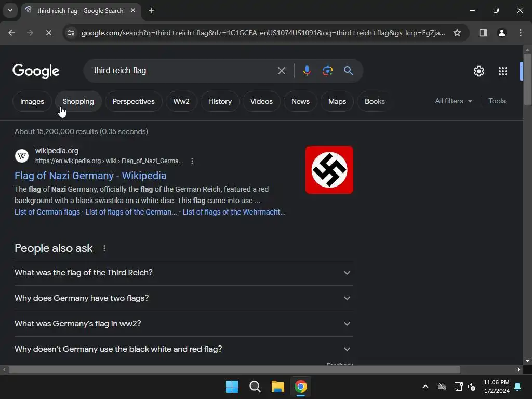Click the horizontal scrollbar's right arrow
Screen dimensions: 532x399
coord(519,369)
